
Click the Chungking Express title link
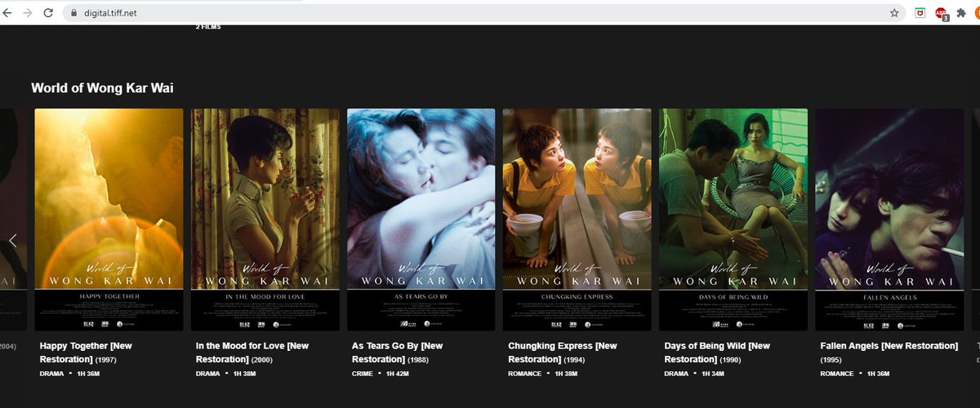(563, 353)
